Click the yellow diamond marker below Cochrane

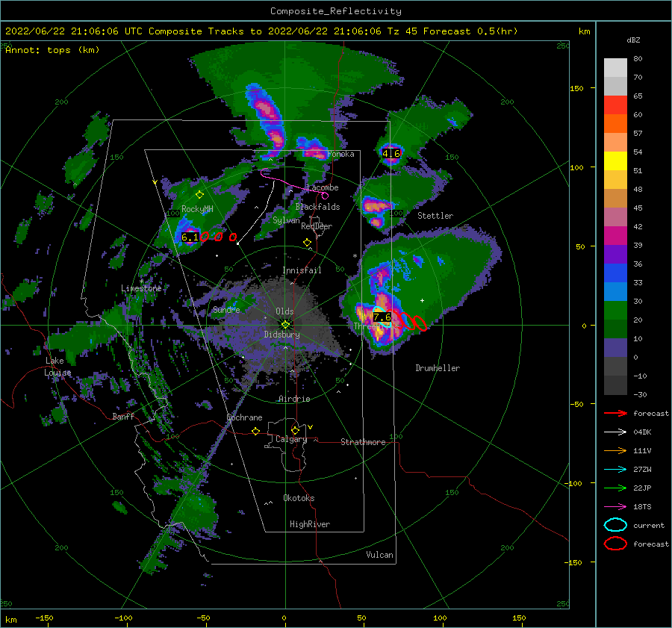pos(256,432)
